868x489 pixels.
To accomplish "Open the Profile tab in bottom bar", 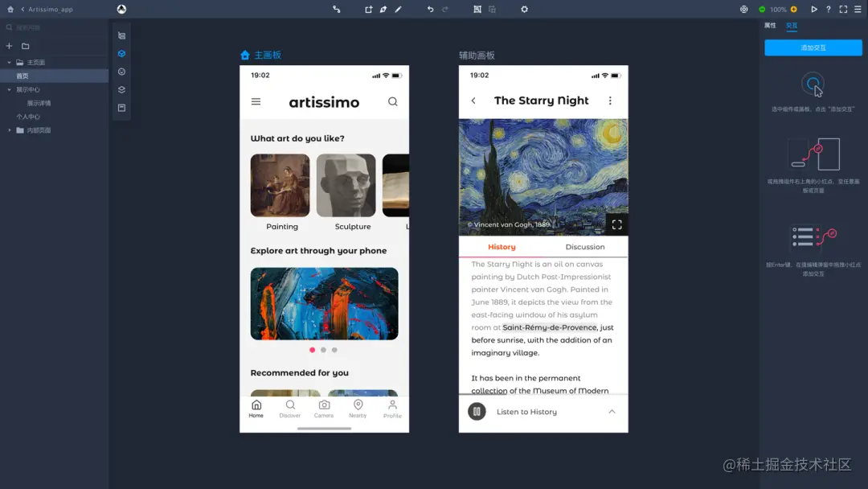I will pos(392,409).
